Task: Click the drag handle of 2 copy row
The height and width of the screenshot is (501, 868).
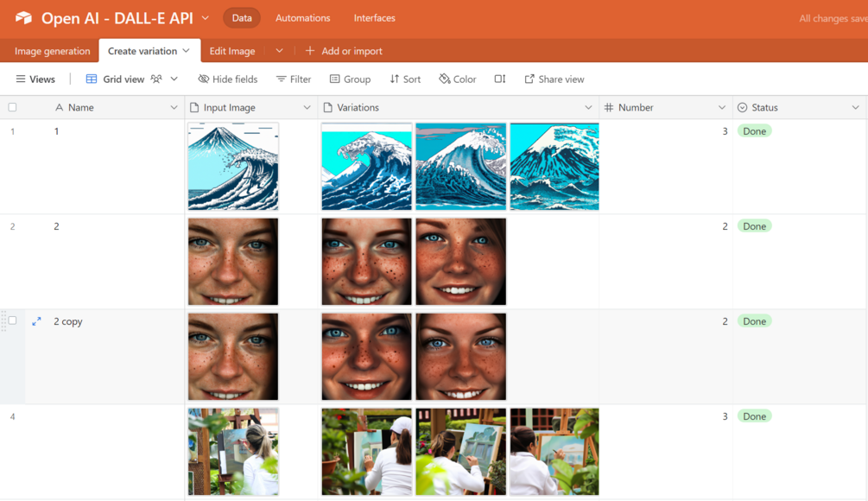Action: pyautogui.click(x=3, y=320)
